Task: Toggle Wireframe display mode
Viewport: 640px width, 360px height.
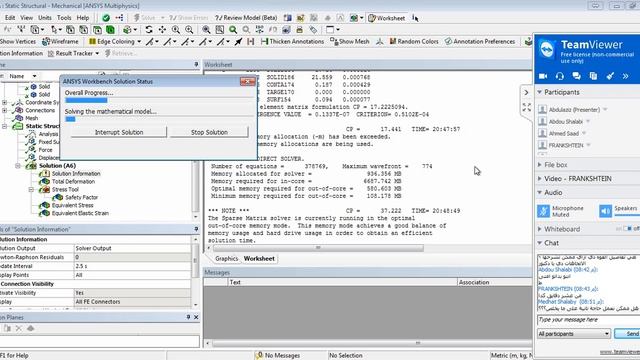Action: tap(60, 41)
